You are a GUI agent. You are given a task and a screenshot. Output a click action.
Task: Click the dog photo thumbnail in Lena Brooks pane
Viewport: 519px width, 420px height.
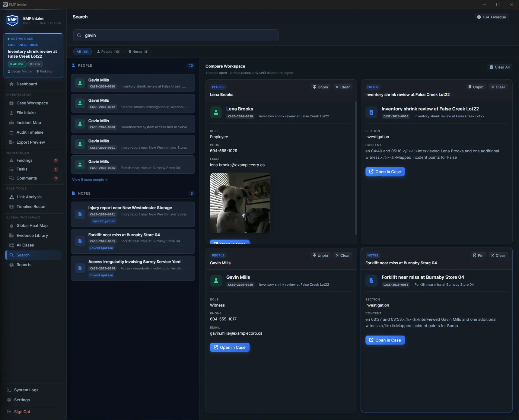point(240,203)
